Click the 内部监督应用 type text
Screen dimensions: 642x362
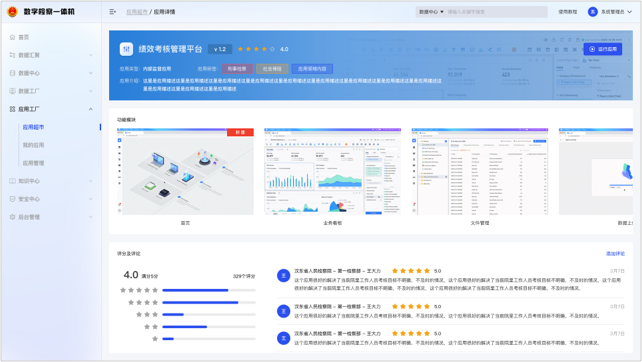[x=157, y=69]
